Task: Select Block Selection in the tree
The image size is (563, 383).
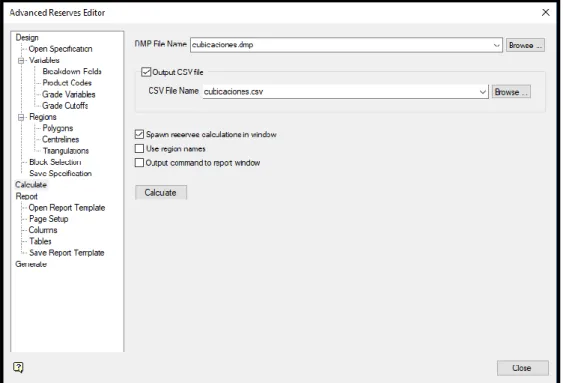Action: coord(55,162)
